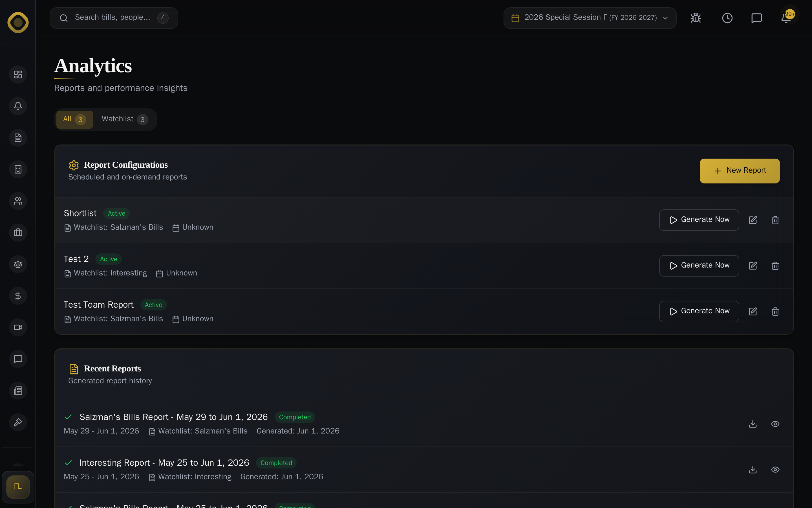Screen dimensions: 812x508
Task: Click the Test Team Report name
Action: click(x=99, y=305)
